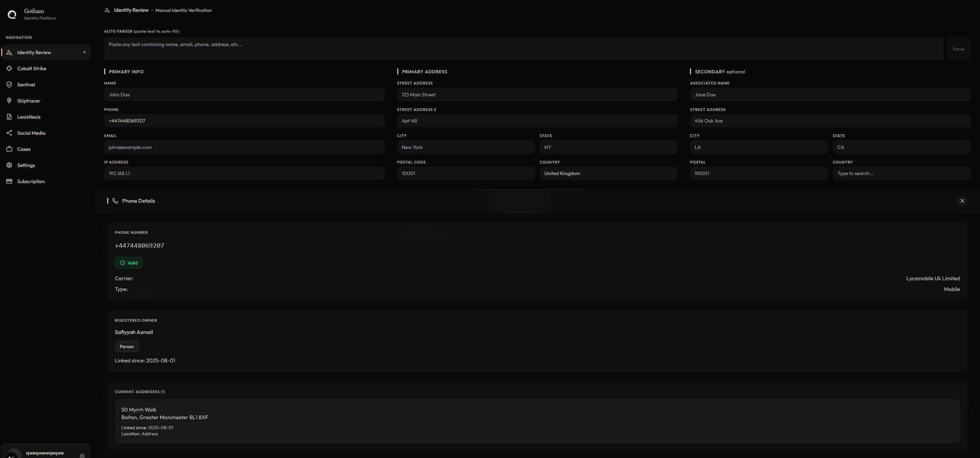Click the Auto Parser text area
This screenshot has width=980, height=458.
click(x=523, y=49)
